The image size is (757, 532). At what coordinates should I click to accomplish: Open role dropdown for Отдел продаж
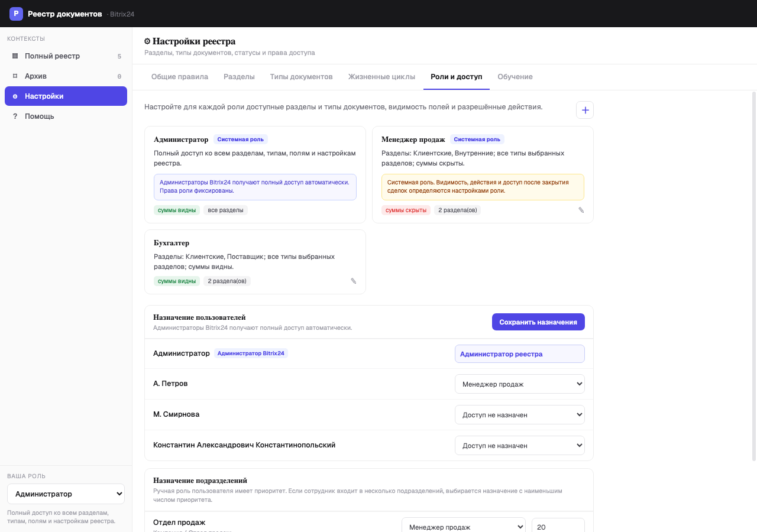tap(464, 527)
